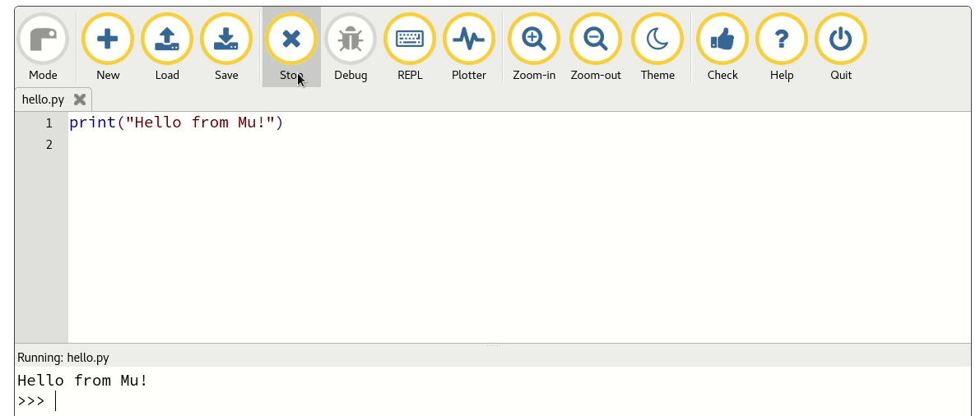The height and width of the screenshot is (416, 980).
Task: Click the "Hello from Mu!" output line
Action: click(82, 381)
